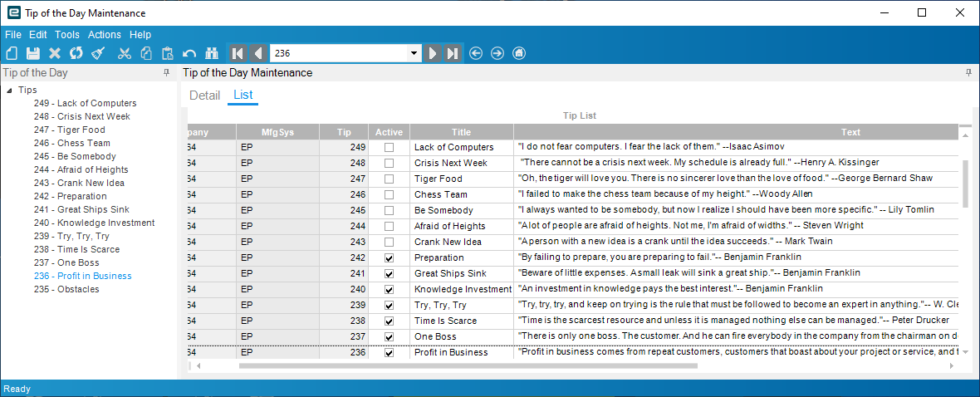This screenshot has width=980, height=397.
Task: Click the tip number input field
Action: [338, 54]
